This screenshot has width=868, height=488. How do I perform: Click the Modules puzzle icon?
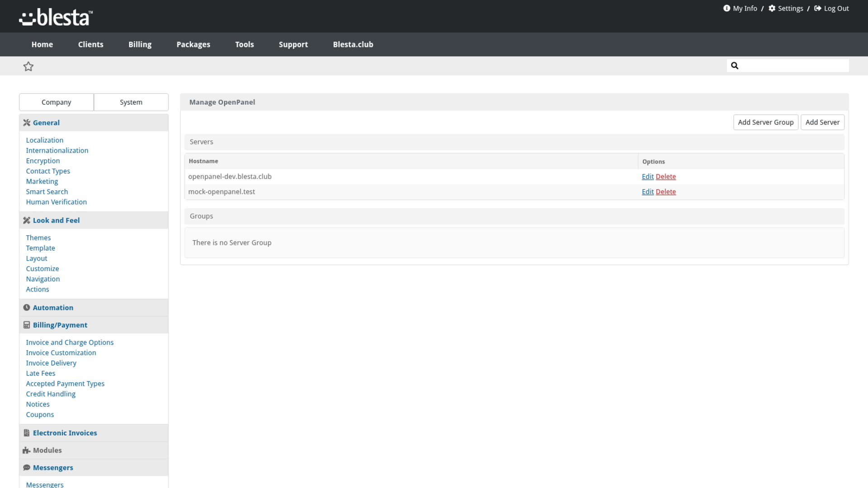pos(27,450)
